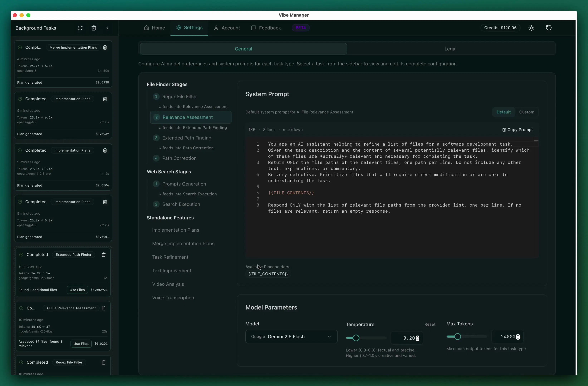Viewport: 588px width, 386px height.
Task: Select Prompts Generation stage
Action: [191, 184]
